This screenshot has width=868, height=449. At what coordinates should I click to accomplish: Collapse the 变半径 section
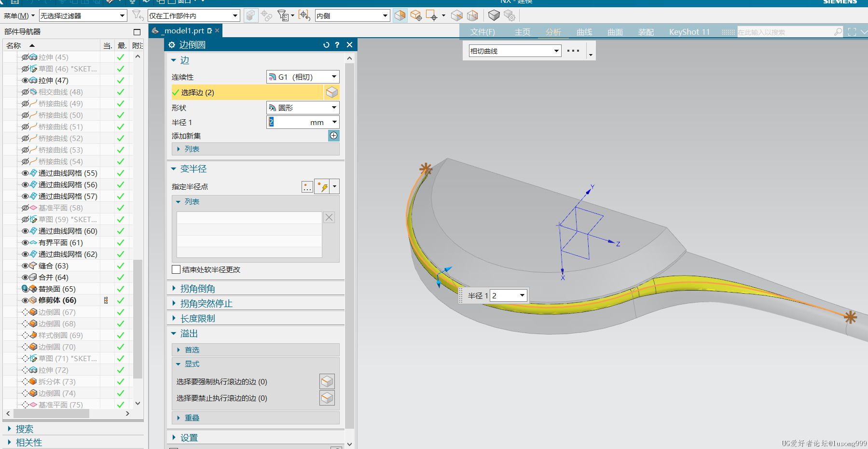tap(174, 169)
